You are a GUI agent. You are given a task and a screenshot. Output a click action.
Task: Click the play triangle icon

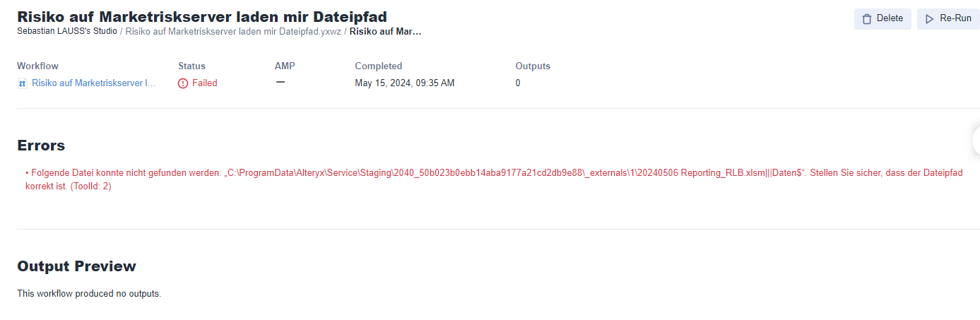(x=930, y=19)
